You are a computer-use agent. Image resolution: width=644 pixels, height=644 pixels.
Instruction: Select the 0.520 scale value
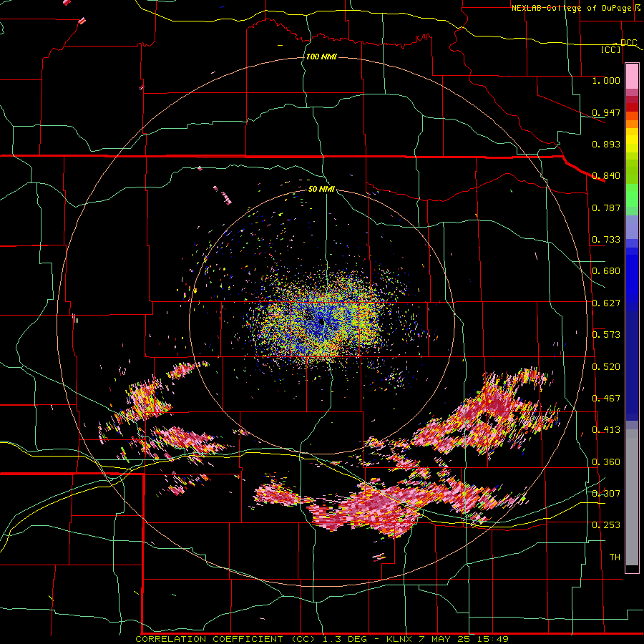pos(606,367)
